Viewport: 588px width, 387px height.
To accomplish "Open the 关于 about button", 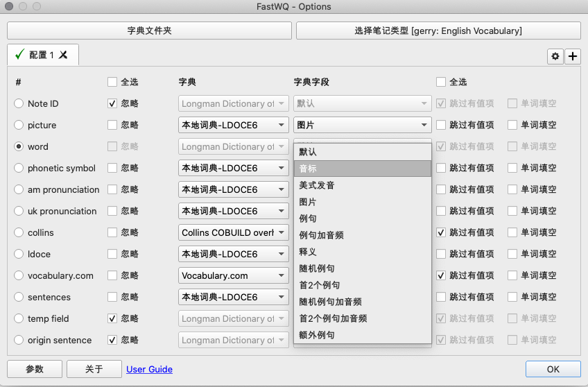I will tap(94, 369).
